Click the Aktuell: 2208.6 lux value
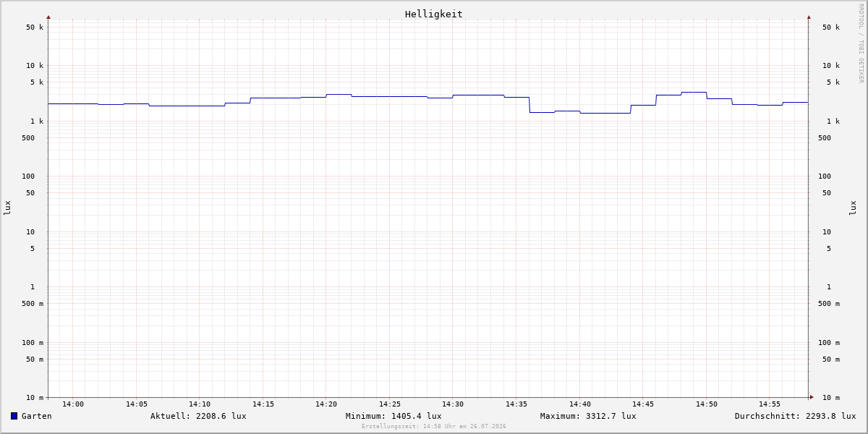Viewport: 868px width, 434px height. coord(198,416)
